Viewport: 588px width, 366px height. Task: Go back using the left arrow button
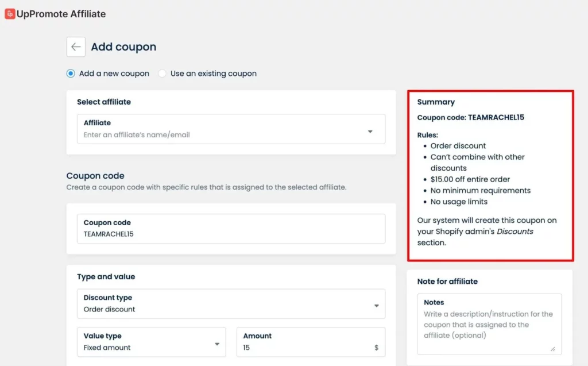pyautogui.click(x=76, y=47)
